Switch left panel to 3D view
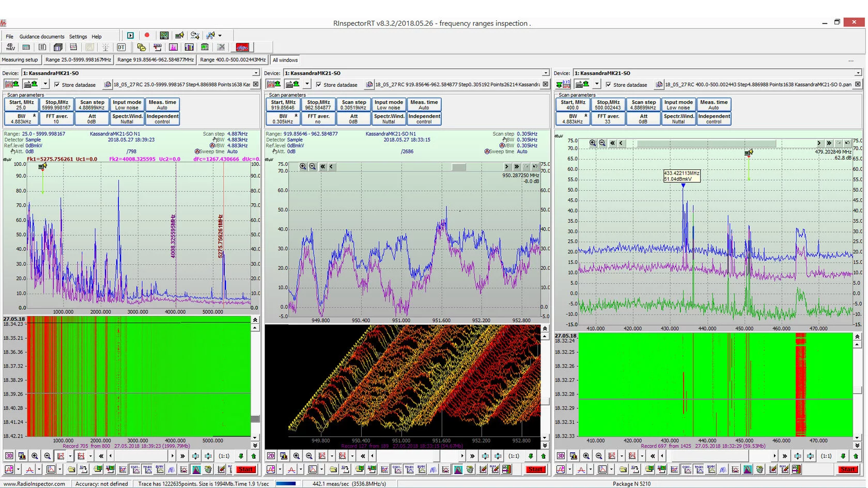Image resolution: width=868 pixels, height=488 pixels. [x=9, y=456]
